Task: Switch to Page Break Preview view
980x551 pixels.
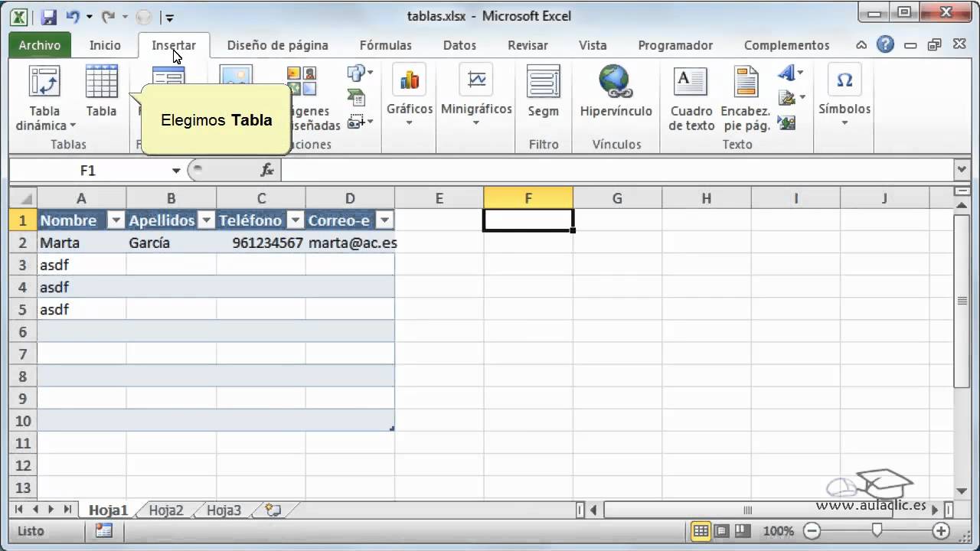Action: 741,530
